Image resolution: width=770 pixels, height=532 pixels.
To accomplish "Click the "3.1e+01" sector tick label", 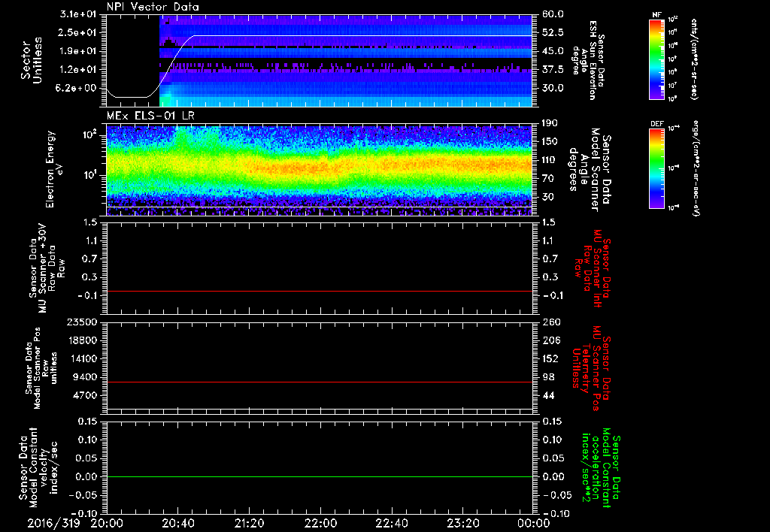I will pyautogui.click(x=79, y=14).
